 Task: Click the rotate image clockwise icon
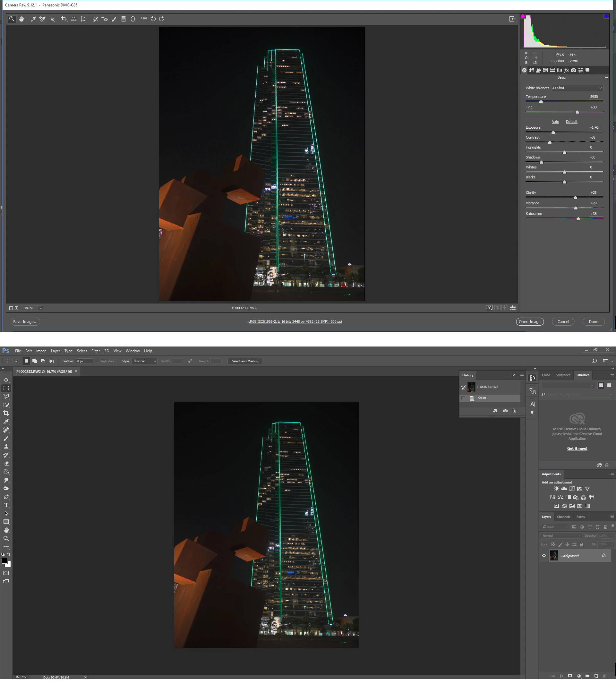tap(162, 19)
